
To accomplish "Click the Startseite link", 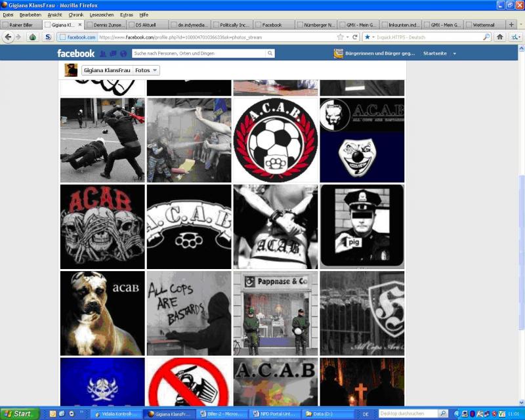I will (x=434, y=54).
